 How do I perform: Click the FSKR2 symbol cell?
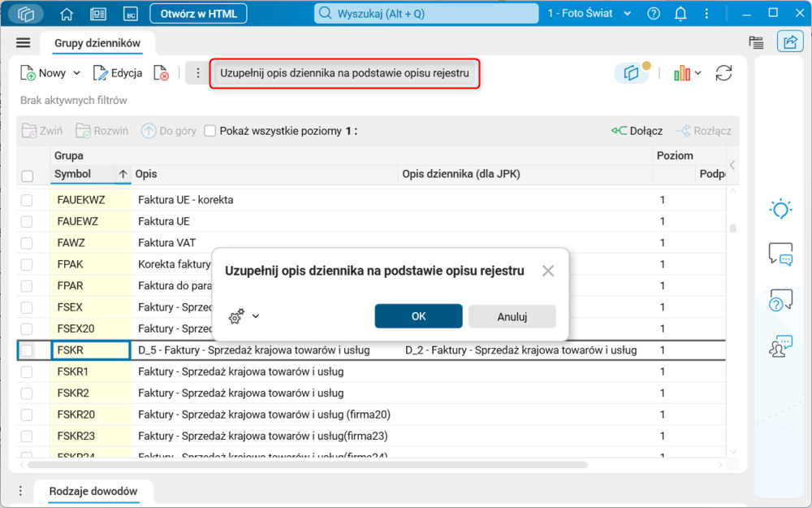pyautogui.click(x=91, y=393)
